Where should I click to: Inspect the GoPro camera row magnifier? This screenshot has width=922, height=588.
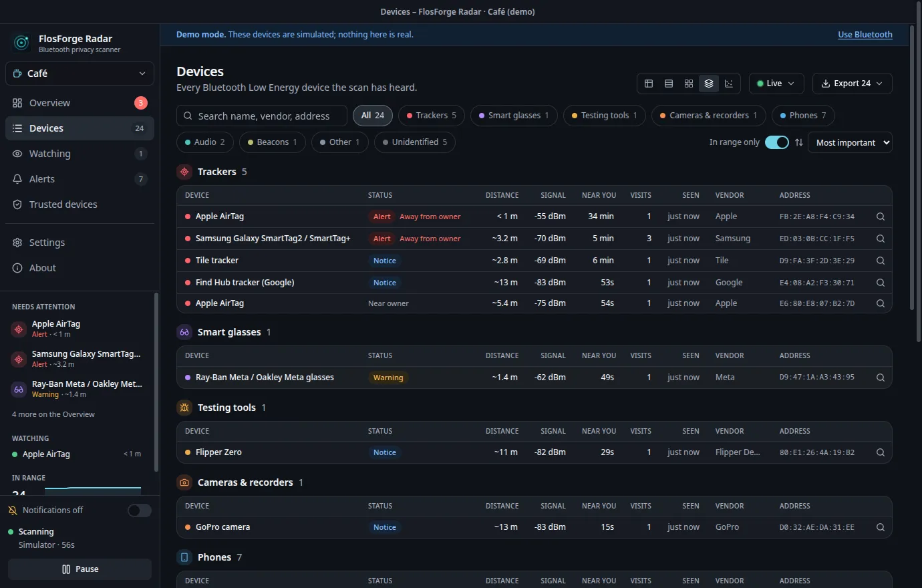coord(880,527)
